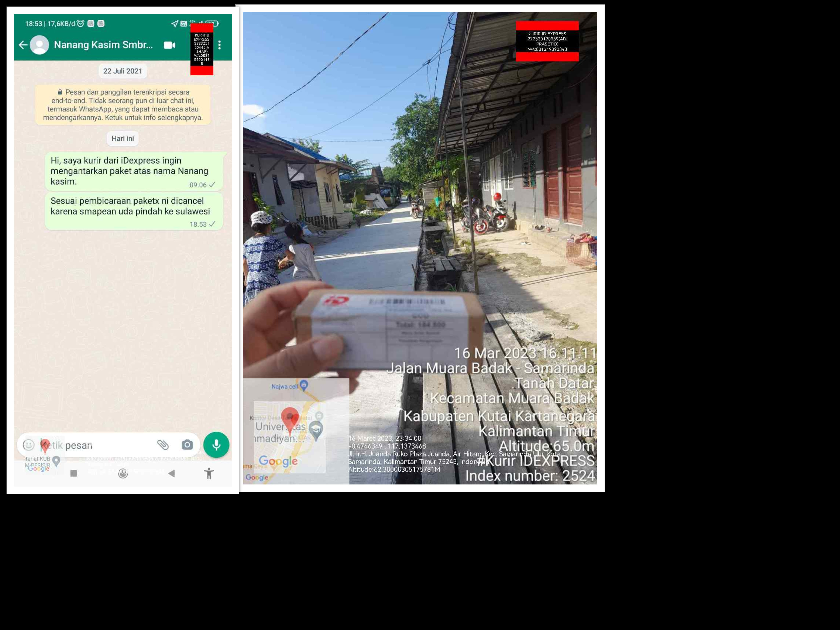Image resolution: width=840 pixels, height=630 pixels.
Task: Open the camera from the message bar
Action: click(x=187, y=445)
